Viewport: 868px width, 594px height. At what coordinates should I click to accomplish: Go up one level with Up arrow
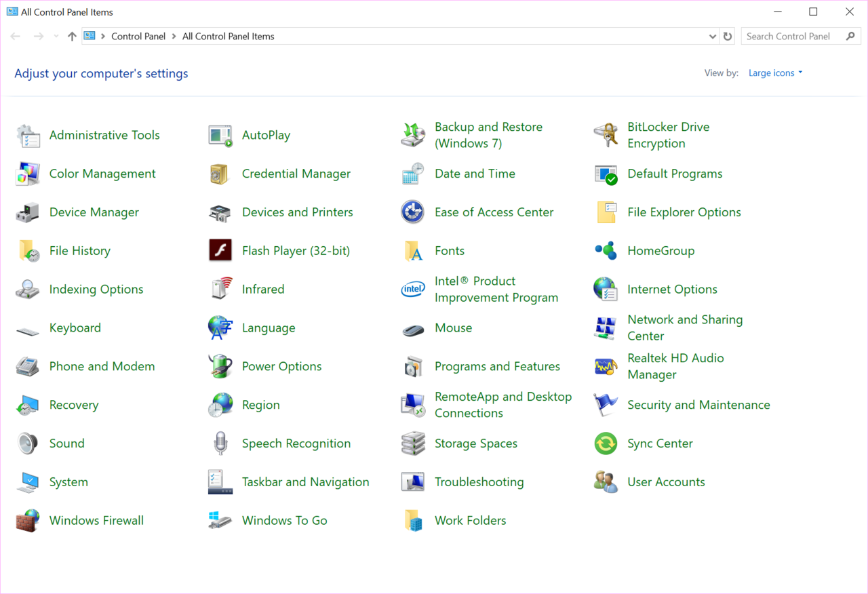(x=72, y=37)
